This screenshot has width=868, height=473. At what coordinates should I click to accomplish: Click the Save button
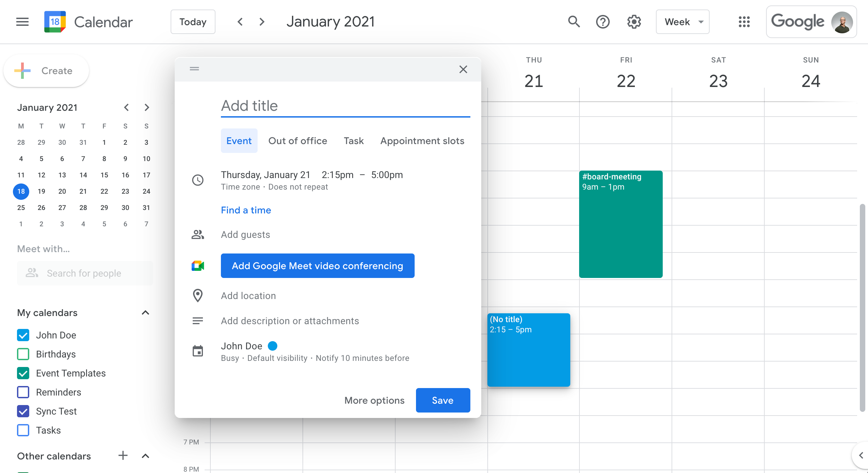pos(442,400)
